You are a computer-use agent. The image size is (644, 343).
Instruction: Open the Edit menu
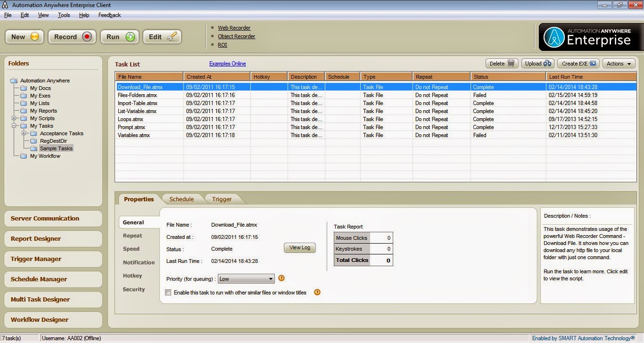(25, 15)
